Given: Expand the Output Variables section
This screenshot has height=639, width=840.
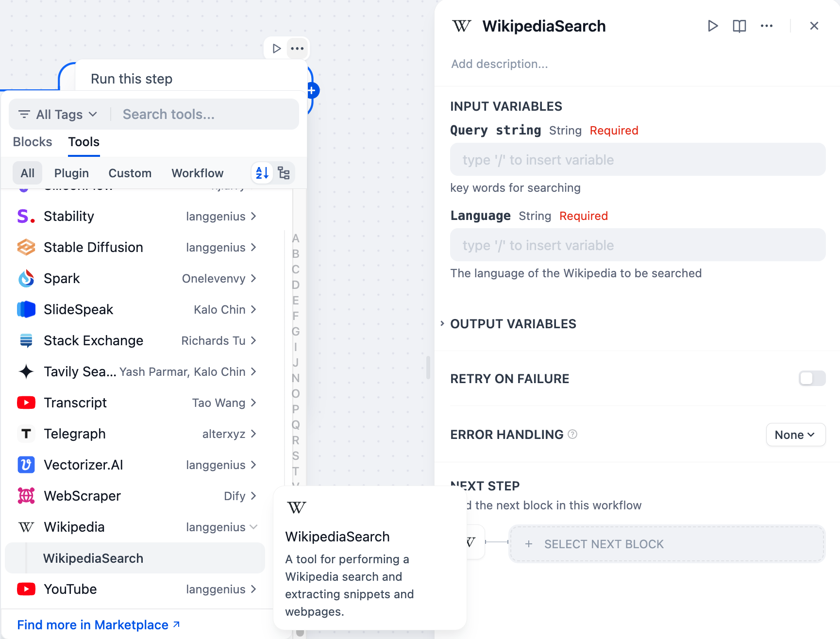Looking at the screenshot, I should coord(513,324).
